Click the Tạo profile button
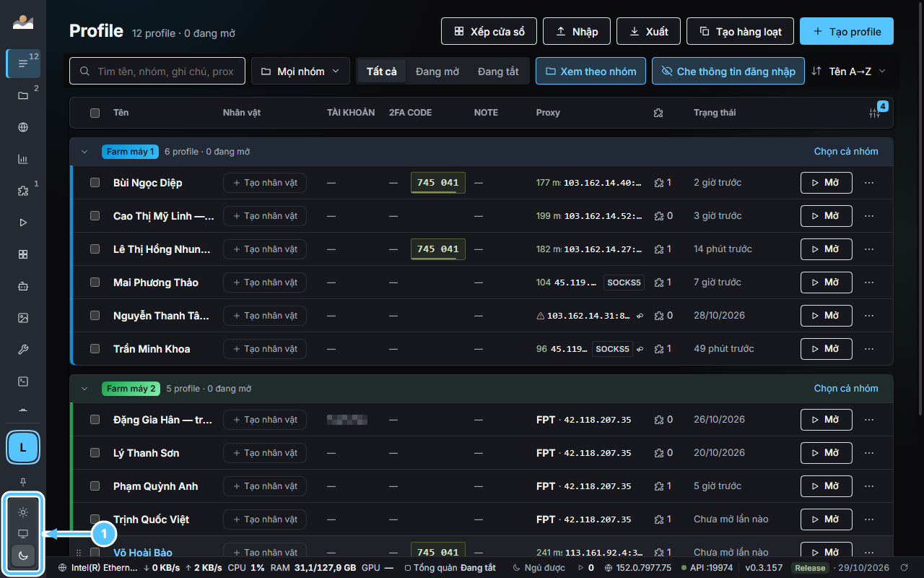Viewport: 924px width, 578px height. click(x=847, y=32)
